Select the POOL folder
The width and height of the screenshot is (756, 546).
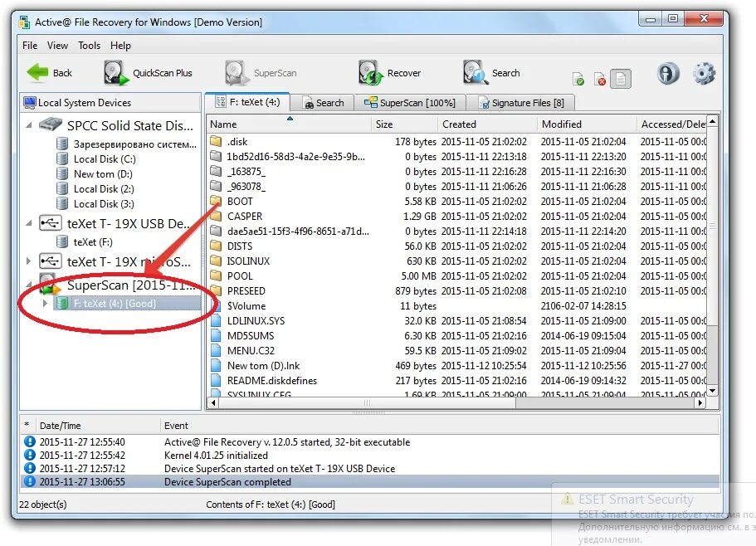(240, 276)
